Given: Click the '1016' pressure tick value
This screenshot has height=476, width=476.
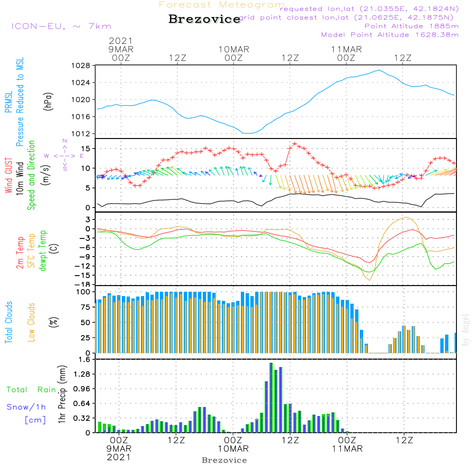Looking at the screenshot, I should 80,117.
